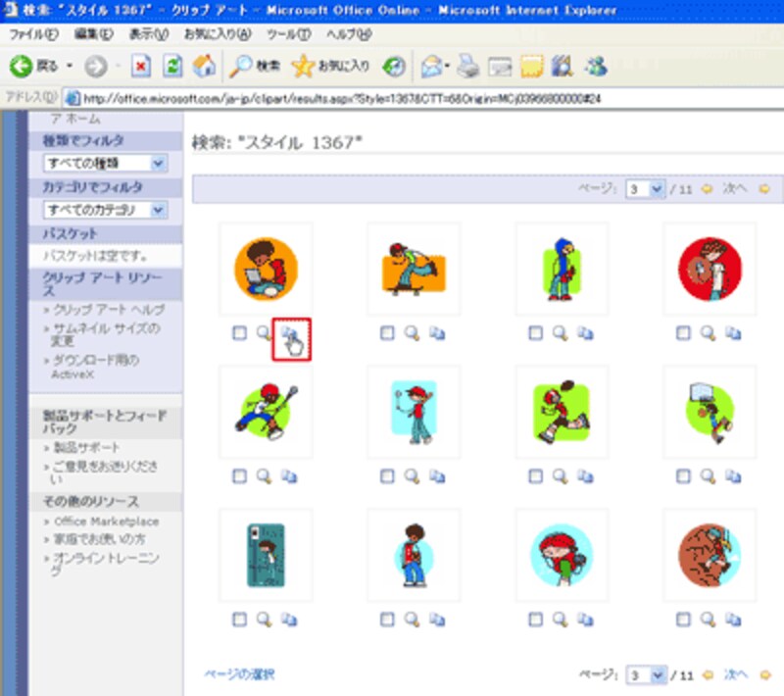Open the ヘルプ(H) menu
The width and height of the screenshot is (784, 696).
349,34
